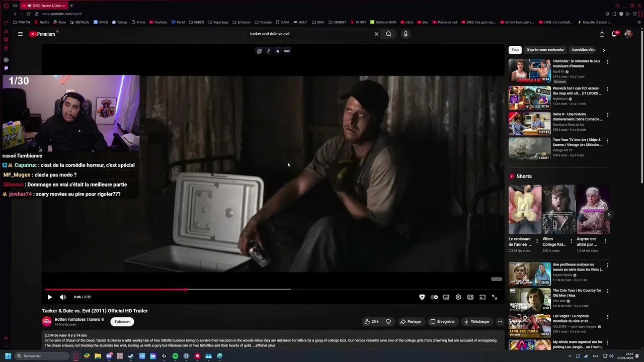Download video with Télécharger
The image size is (644, 362).
pos(477,322)
